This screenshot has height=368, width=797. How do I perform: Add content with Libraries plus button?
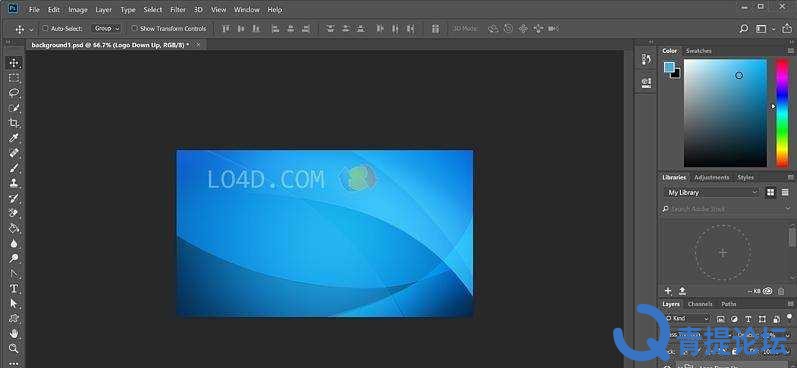[x=668, y=291]
